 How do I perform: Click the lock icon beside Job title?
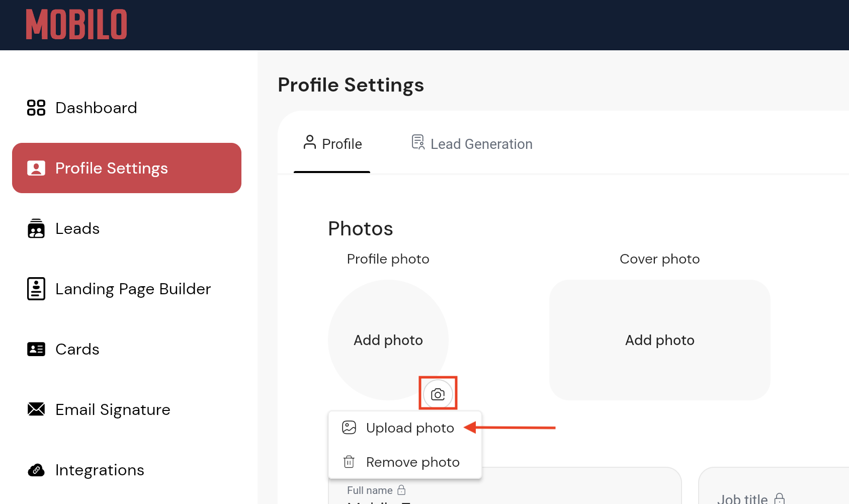tap(780, 498)
